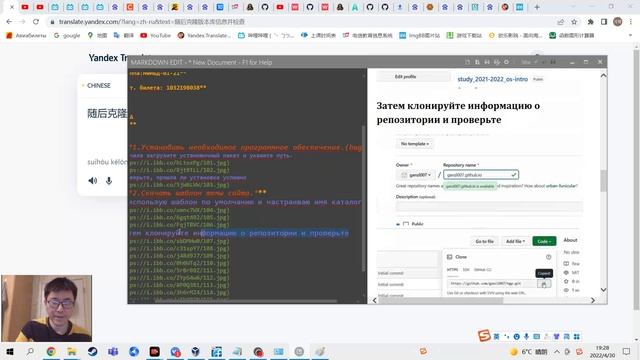Click the browser address bar URL
The height and width of the screenshot is (360, 640).
(151, 22)
